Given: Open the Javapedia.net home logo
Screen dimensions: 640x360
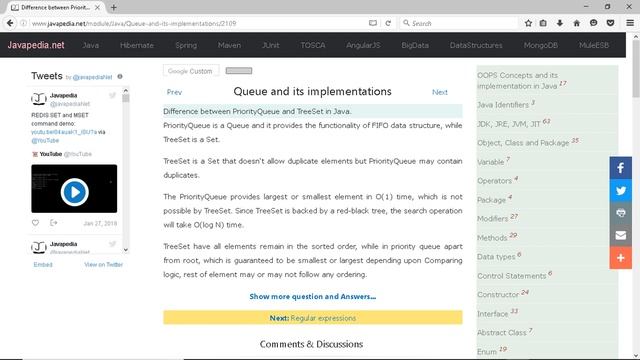Looking at the screenshot, I should (36, 45).
